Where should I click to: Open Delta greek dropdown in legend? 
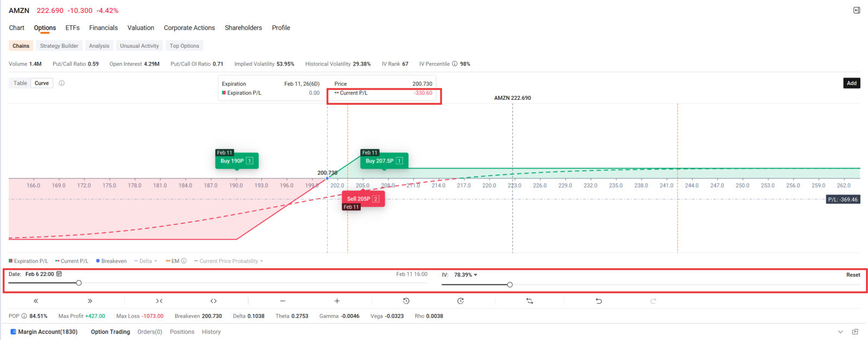(x=145, y=261)
